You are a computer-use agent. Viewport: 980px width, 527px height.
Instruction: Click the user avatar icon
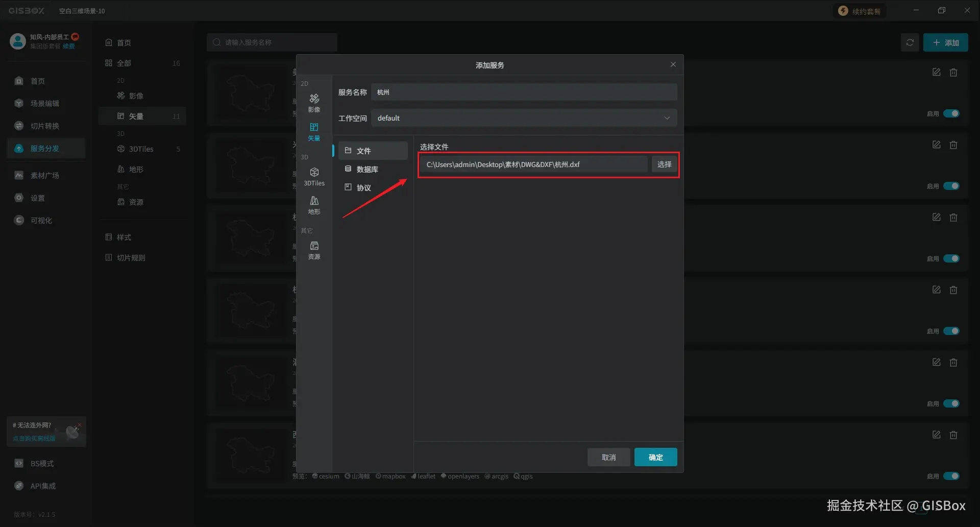point(18,41)
